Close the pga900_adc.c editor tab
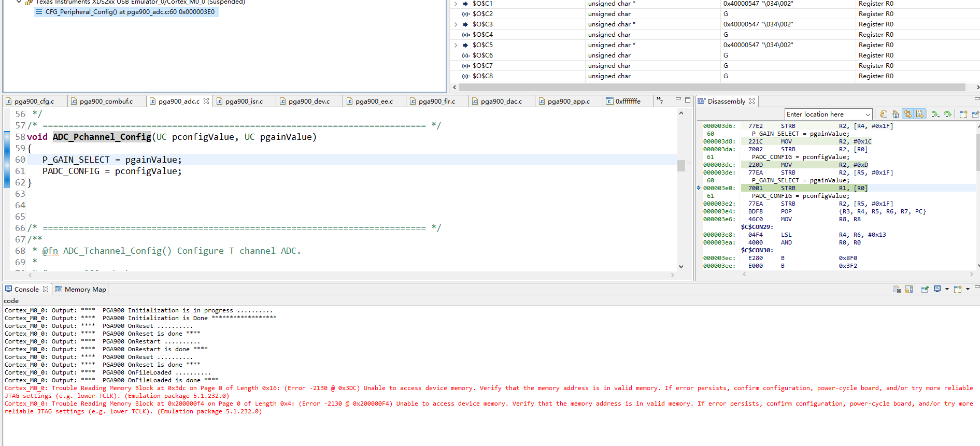Screen dimensions: 980x446 (x=206, y=101)
